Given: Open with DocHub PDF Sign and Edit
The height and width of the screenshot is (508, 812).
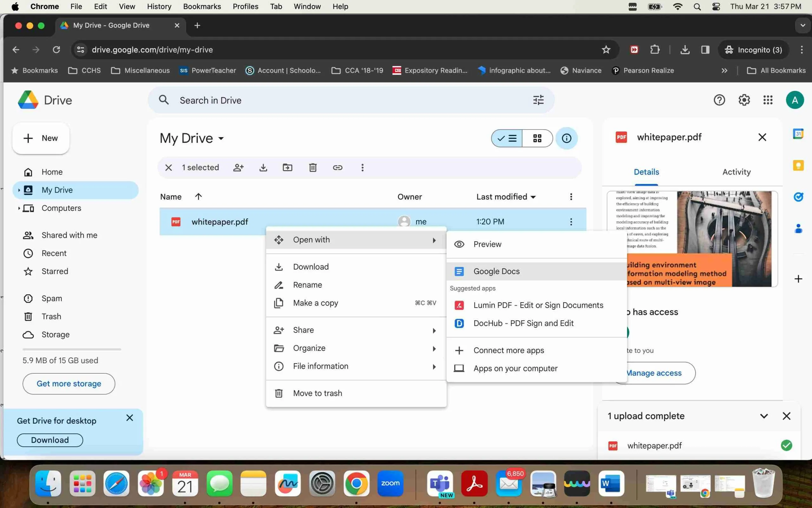Looking at the screenshot, I should (537, 323).
